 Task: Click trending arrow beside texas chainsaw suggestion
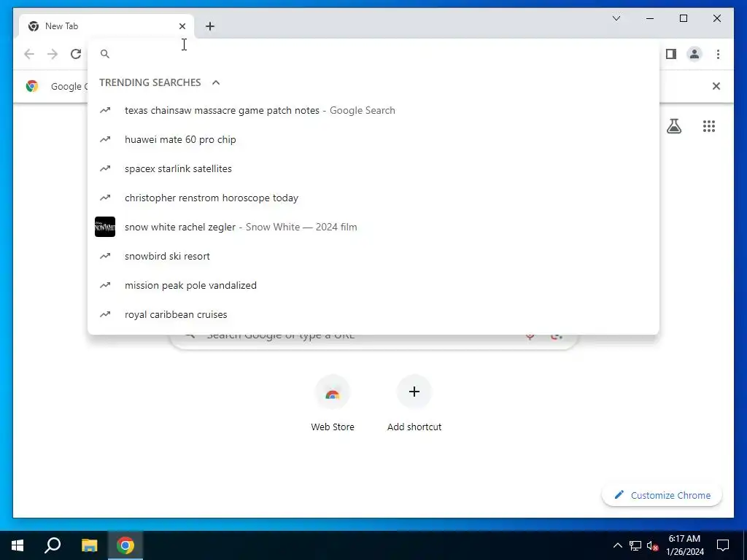(x=105, y=111)
